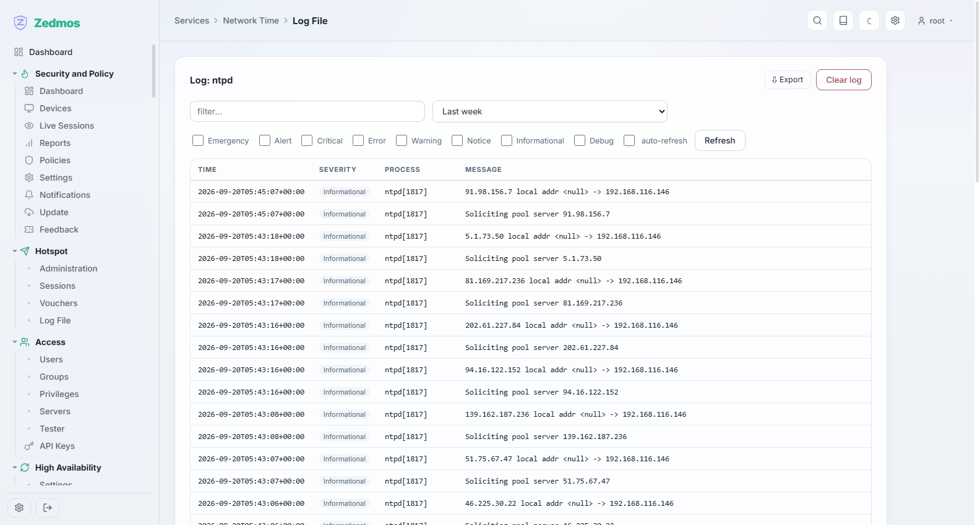Open the Last week time range dropdown
Viewport: 980px width, 525px height.
tap(550, 111)
